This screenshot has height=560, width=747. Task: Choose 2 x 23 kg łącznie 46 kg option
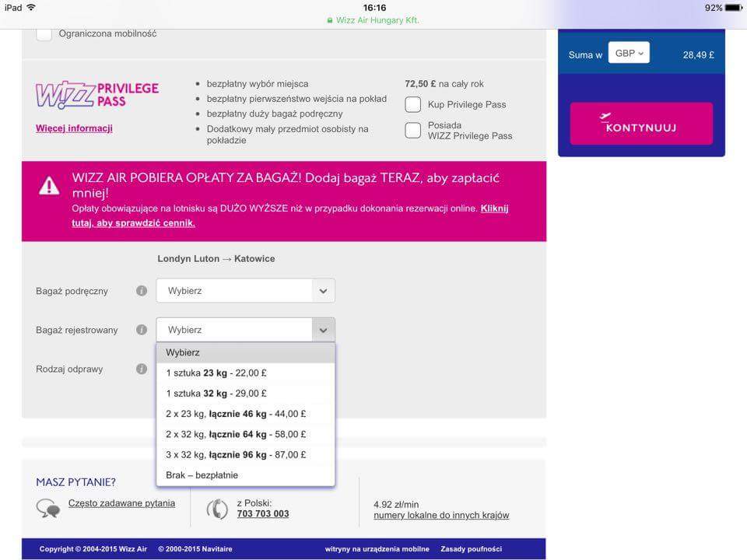click(x=245, y=414)
